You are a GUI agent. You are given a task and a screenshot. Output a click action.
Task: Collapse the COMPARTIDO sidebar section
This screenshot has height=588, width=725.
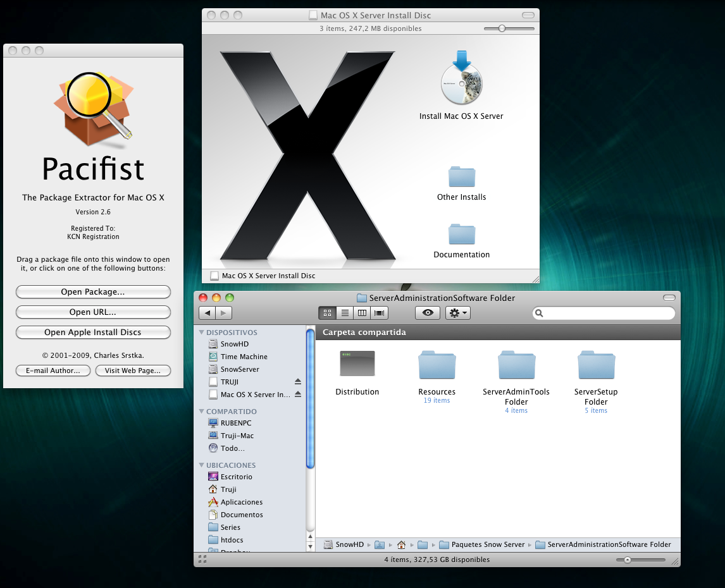(202, 412)
